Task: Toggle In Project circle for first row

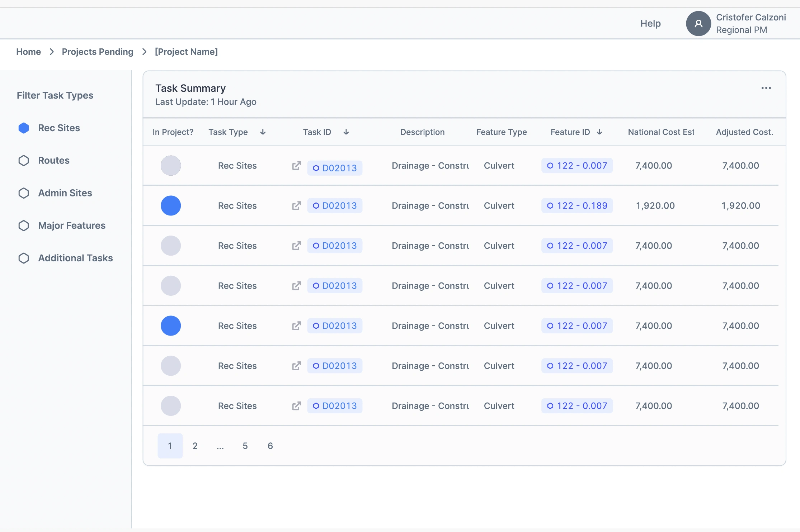Action: click(171, 166)
